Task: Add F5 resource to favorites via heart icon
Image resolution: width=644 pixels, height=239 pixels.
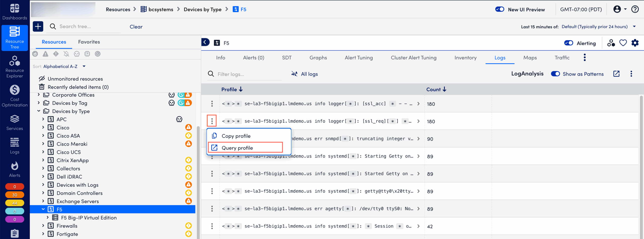Action: (623, 43)
